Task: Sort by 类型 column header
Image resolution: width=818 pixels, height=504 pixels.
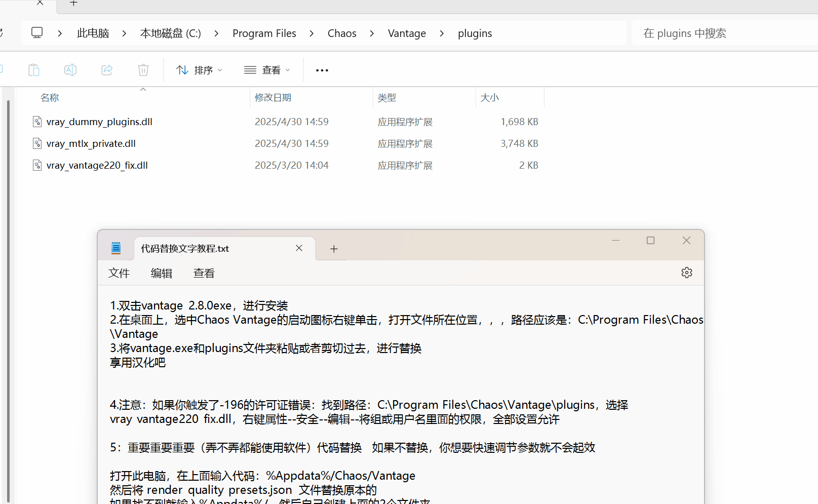Action: 387,98
